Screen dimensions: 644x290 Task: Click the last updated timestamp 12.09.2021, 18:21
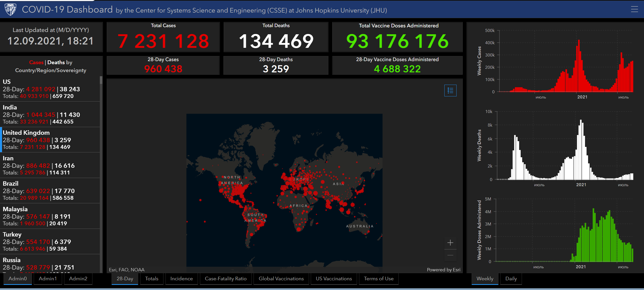[51, 41]
